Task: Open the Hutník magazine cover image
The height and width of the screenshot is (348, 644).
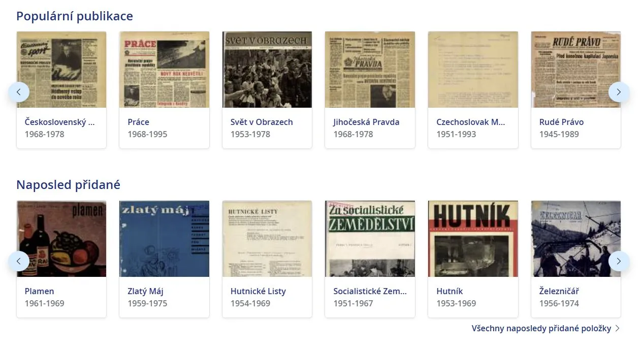Action: (473, 239)
